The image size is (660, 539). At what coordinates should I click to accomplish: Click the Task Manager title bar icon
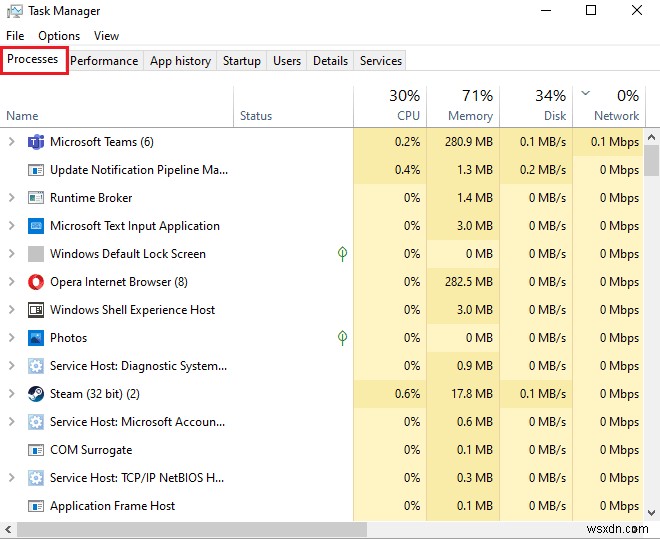[15, 11]
